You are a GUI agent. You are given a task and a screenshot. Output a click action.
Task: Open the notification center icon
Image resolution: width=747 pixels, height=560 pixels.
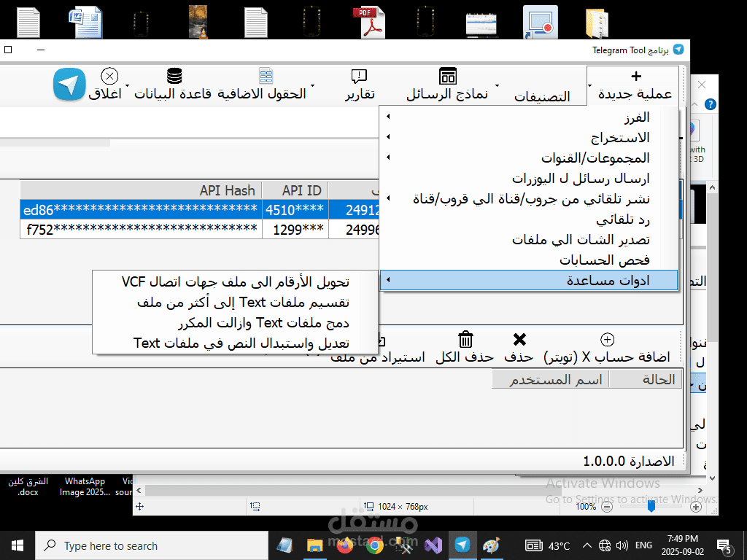(x=725, y=545)
